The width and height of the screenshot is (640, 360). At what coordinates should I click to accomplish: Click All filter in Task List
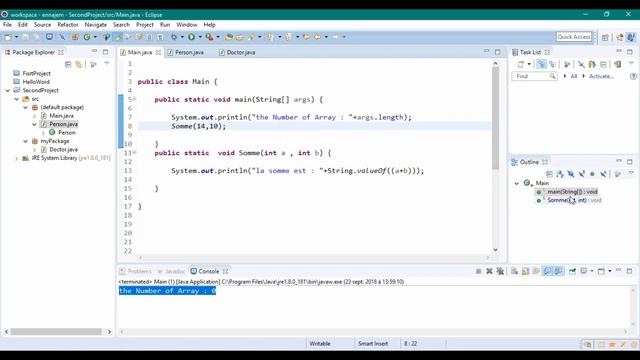pyautogui.click(x=573, y=76)
